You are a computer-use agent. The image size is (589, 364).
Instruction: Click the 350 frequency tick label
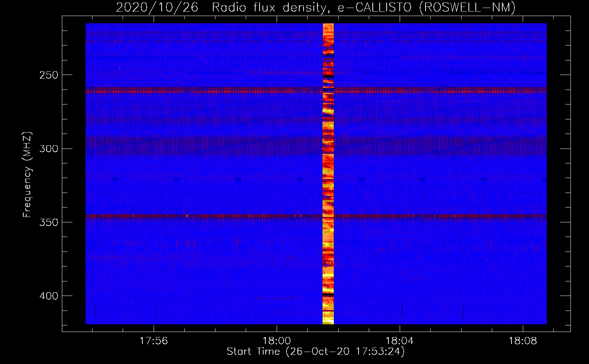(x=49, y=222)
